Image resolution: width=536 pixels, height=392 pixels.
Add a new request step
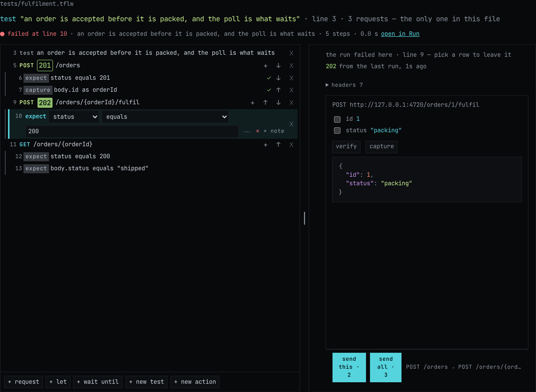tap(23, 382)
